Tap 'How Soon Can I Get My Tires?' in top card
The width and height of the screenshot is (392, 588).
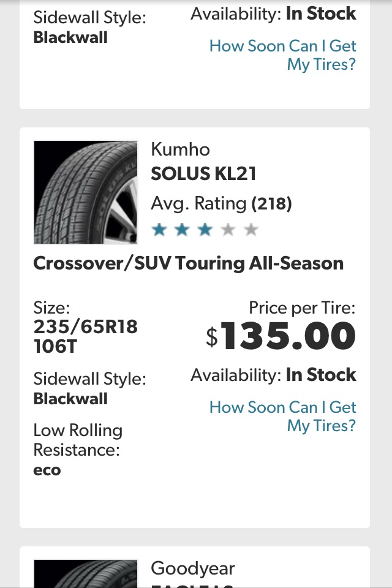coord(282,55)
